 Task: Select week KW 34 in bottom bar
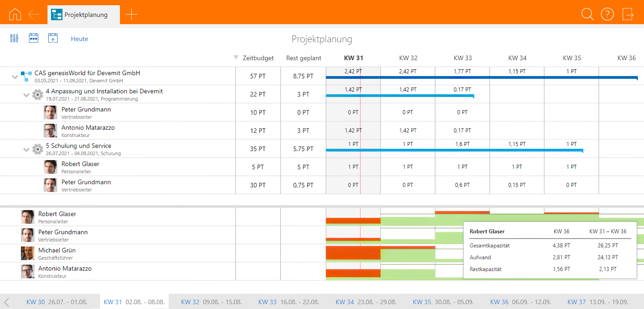(366, 302)
